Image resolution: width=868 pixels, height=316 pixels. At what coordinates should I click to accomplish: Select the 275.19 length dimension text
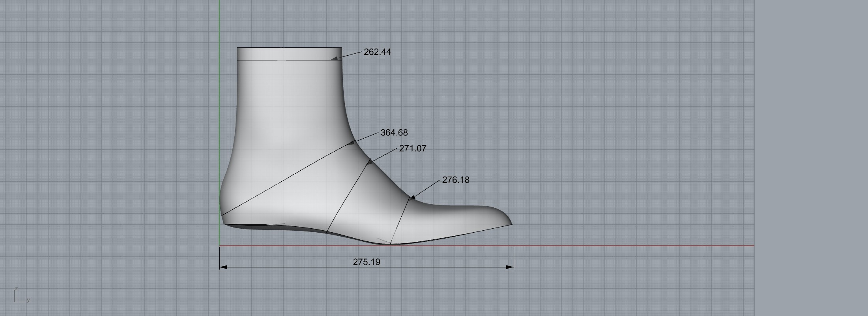point(366,262)
